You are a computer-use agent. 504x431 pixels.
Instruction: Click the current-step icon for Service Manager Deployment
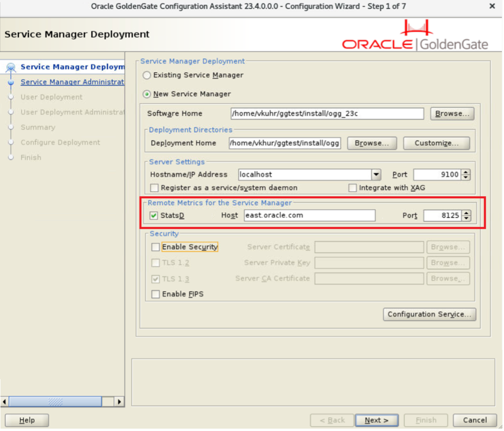coord(11,67)
